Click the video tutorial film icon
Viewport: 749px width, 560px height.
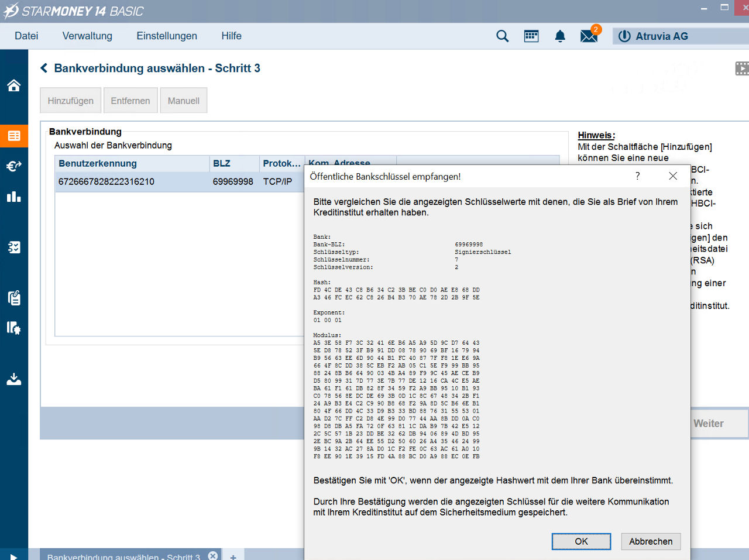741,68
